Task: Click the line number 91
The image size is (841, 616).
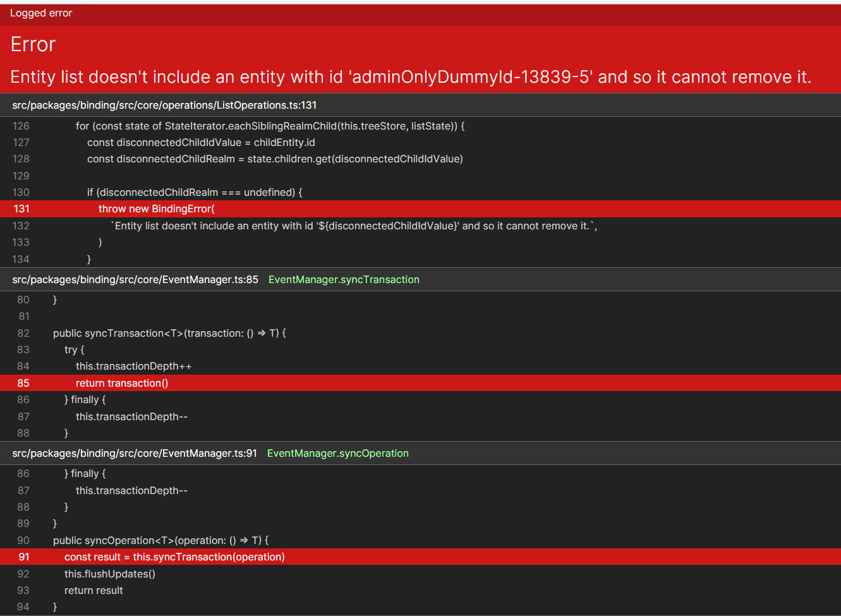Action: pos(24,557)
